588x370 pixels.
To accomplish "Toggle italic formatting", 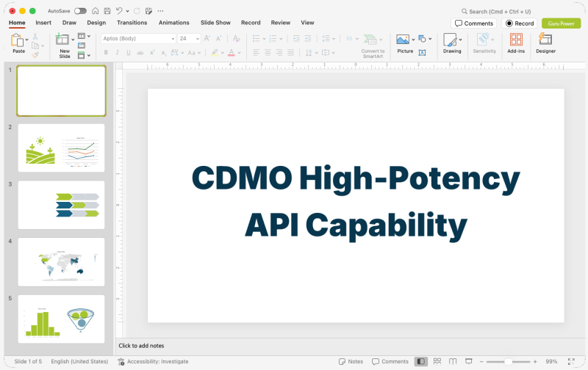I will click(x=118, y=53).
